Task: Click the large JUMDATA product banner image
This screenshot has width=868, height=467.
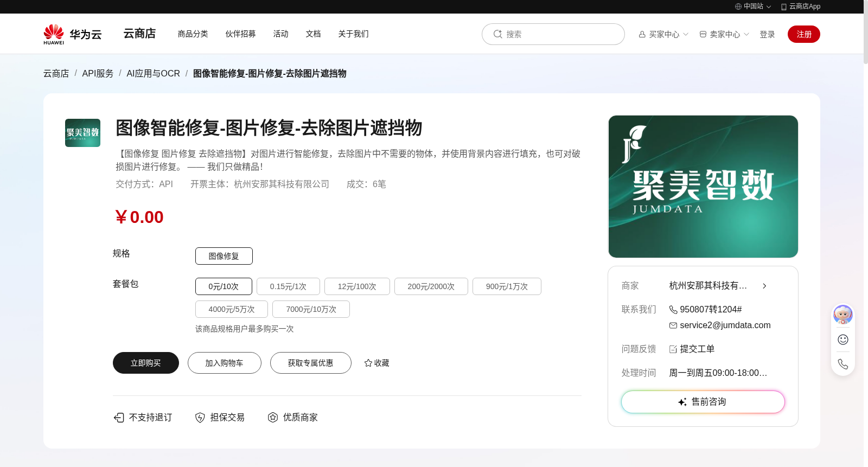Action: pos(703,187)
